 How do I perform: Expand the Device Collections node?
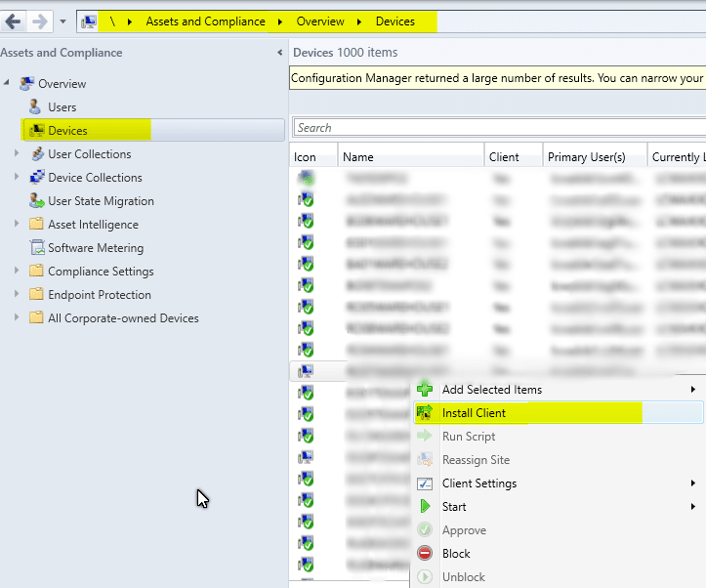coord(17,177)
